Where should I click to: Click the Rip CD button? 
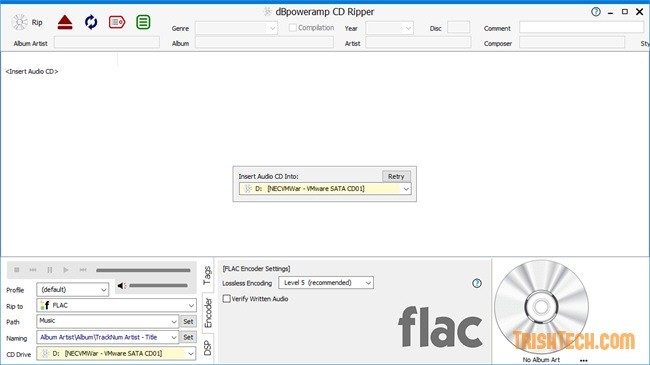point(27,22)
